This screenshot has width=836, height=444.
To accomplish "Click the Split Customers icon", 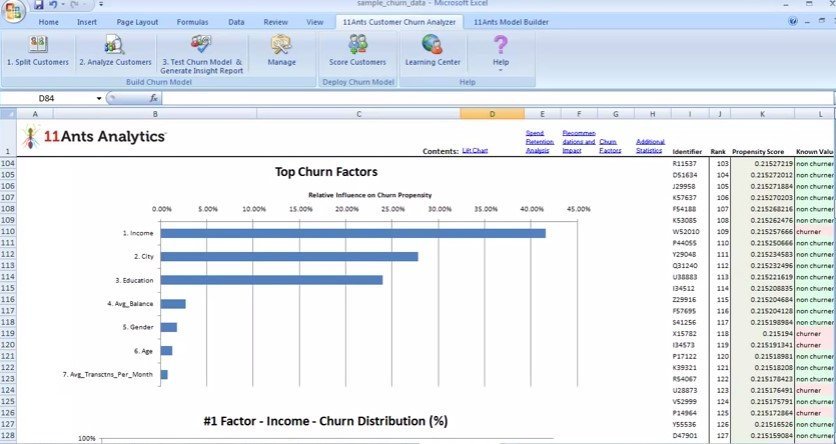I will pos(38,45).
